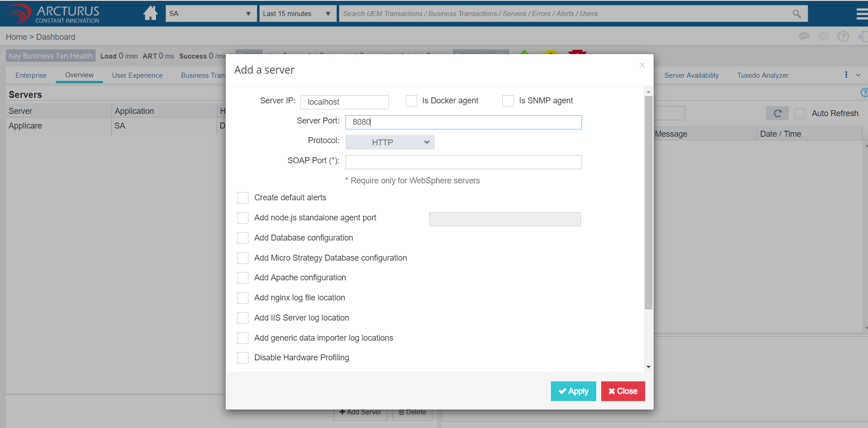This screenshot has width=868, height=428.
Task: Toggle the Is SNMP agent checkbox
Action: (x=508, y=101)
